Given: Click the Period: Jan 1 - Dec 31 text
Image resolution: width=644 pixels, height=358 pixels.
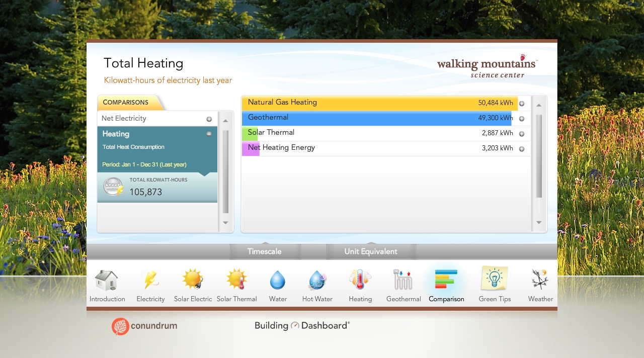Looking at the screenshot, I should click(144, 164).
